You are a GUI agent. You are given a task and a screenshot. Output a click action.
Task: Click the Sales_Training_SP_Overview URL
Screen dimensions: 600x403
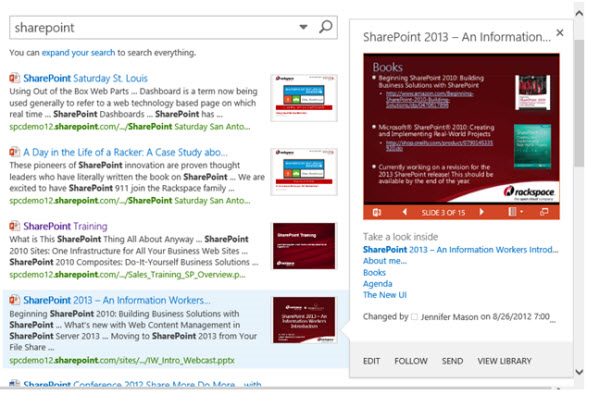pos(127,275)
